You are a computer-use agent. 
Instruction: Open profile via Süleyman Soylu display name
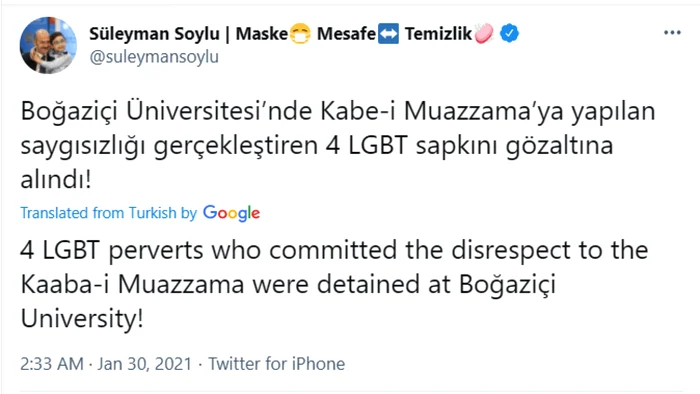tap(154, 34)
